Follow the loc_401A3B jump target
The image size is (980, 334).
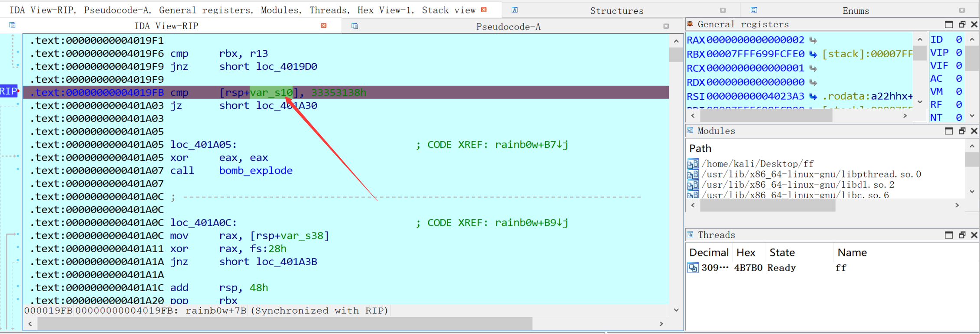pos(287,262)
